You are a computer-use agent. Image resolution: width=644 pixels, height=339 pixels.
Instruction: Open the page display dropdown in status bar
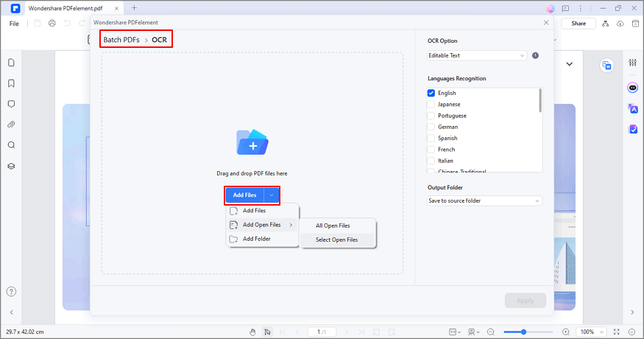(474, 332)
